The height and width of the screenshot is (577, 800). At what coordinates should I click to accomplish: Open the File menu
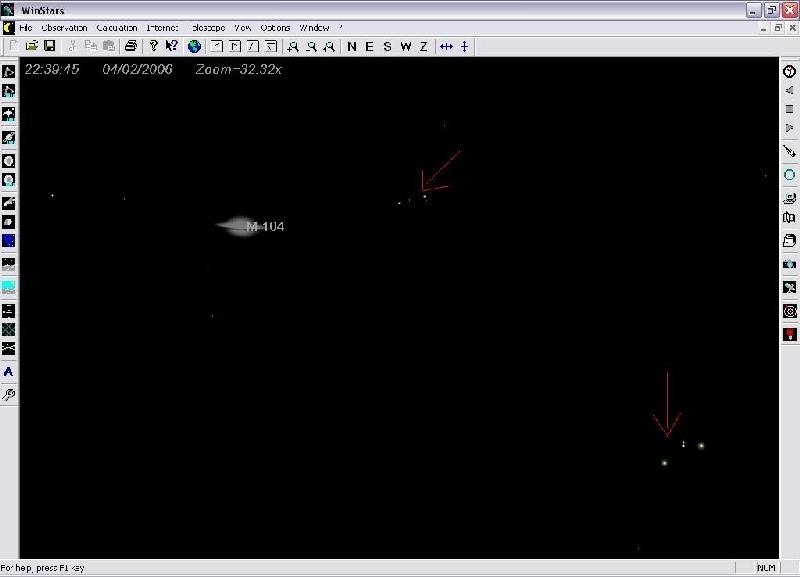(x=26, y=28)
